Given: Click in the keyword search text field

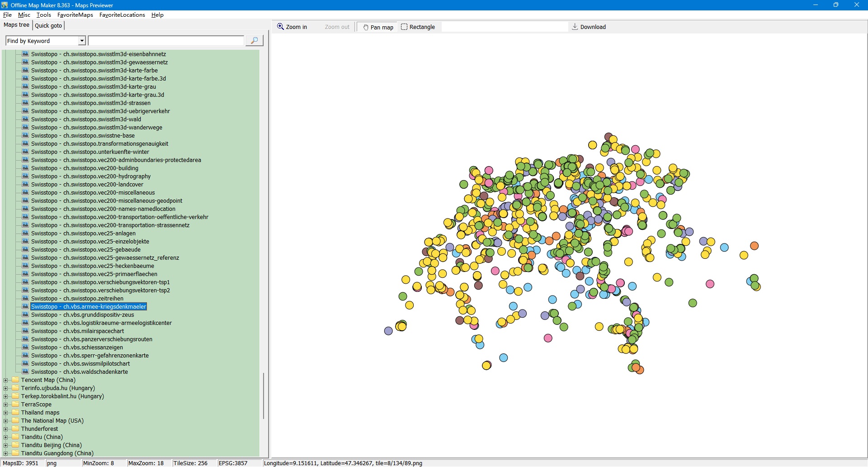Looking at the screenshot, I should tap(165, 41).
